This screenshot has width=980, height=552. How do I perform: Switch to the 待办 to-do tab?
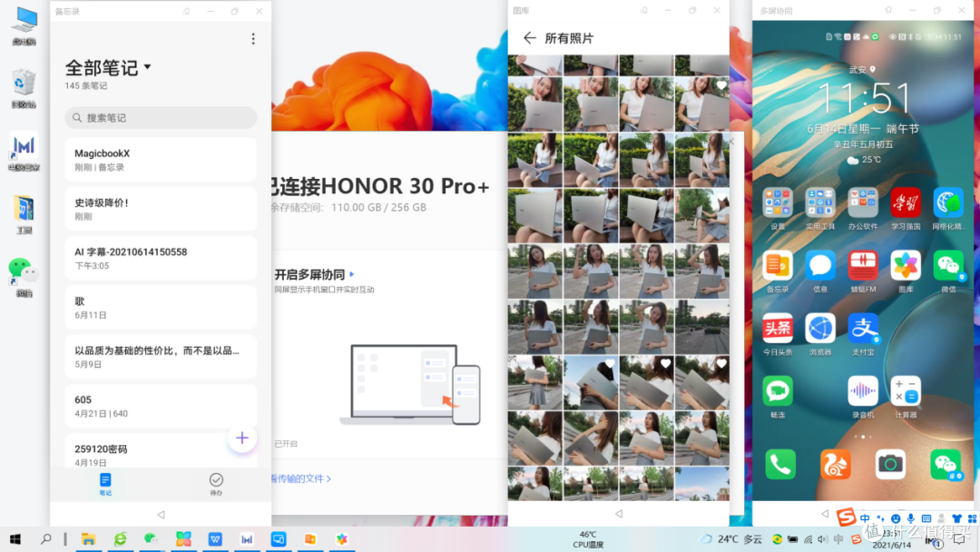click(x=216, y=485)
